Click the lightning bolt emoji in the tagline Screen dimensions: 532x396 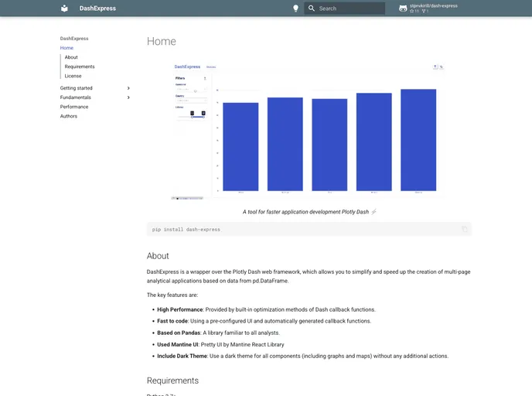click(x=373, y=212)
